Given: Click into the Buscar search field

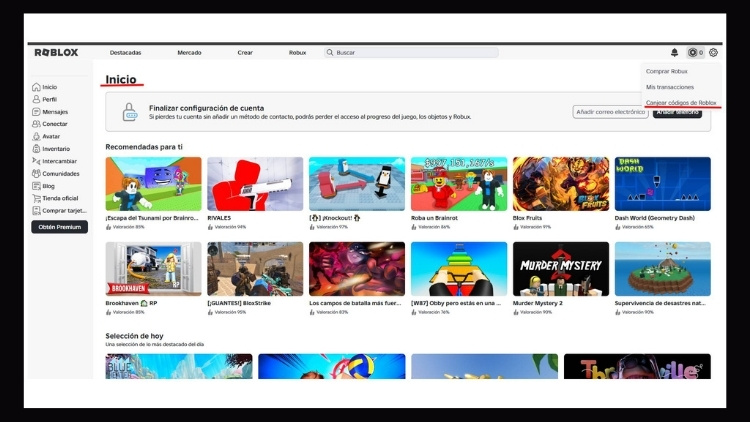Looking at the screenshot, I should tap(410, 52).
